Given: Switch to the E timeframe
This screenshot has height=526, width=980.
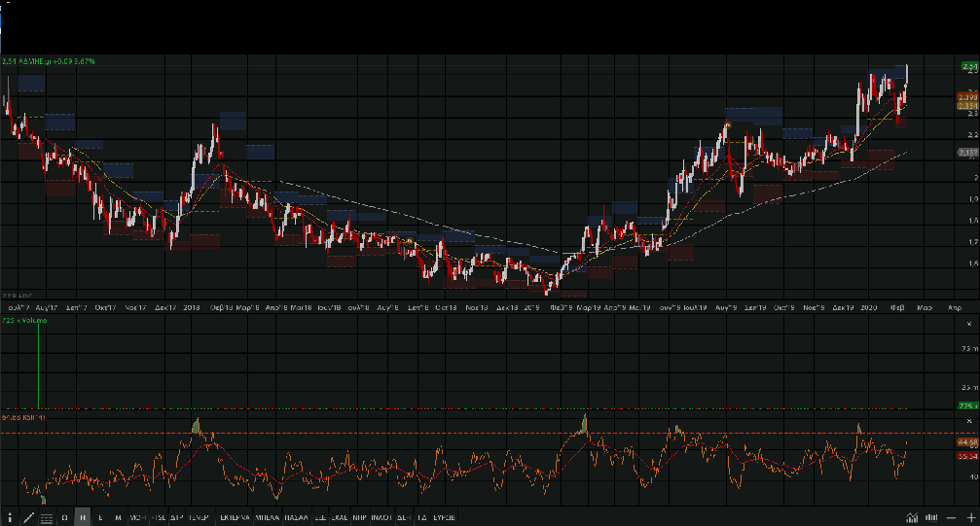Looking at the screenshot, I should tap(100, 517).
